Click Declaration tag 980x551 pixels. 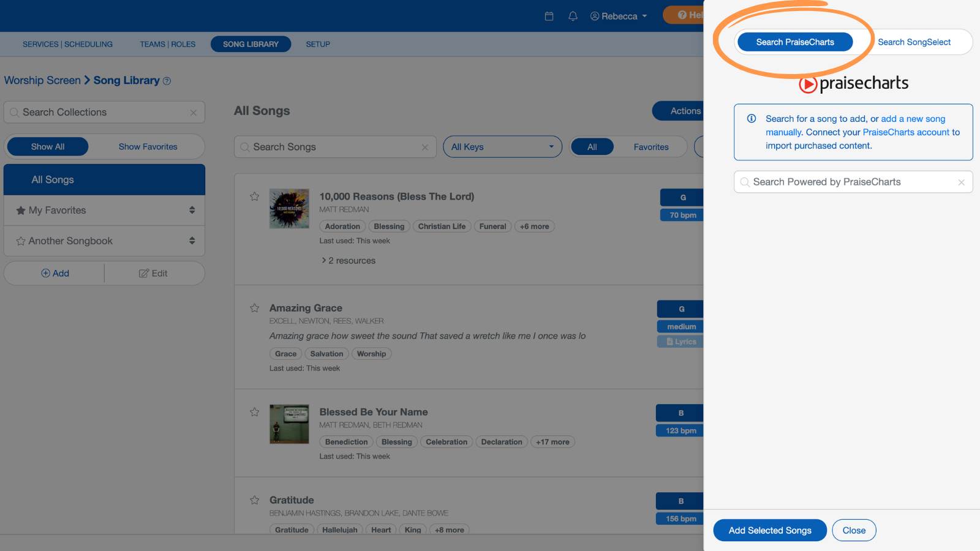(x=502, y=442)
